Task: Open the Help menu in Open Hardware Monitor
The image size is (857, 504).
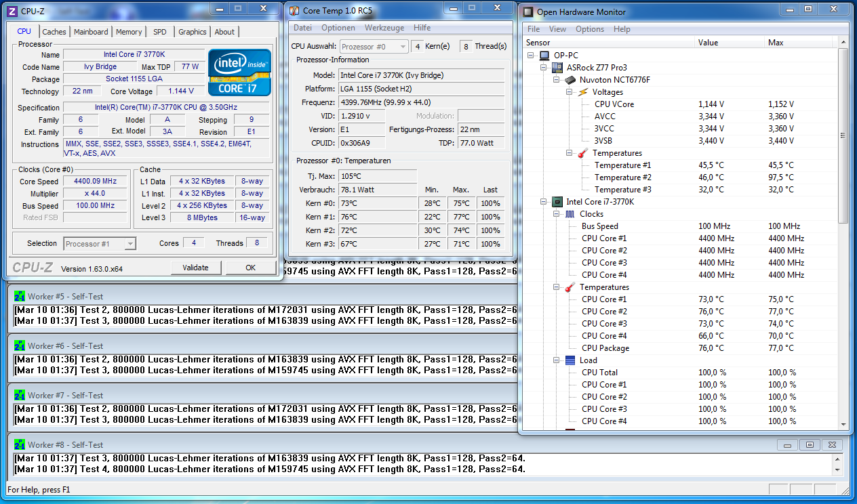Action: click(x=622, y=29)
